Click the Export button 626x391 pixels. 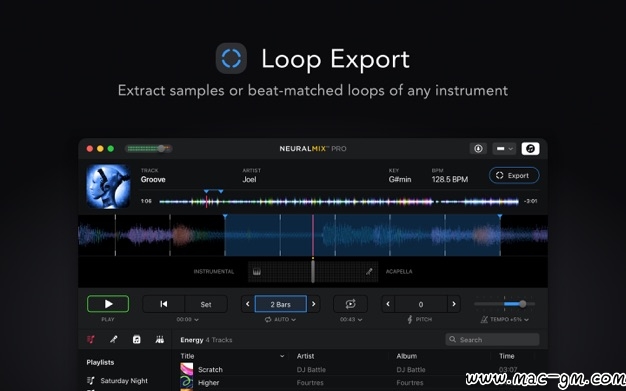tap(514, 175)
